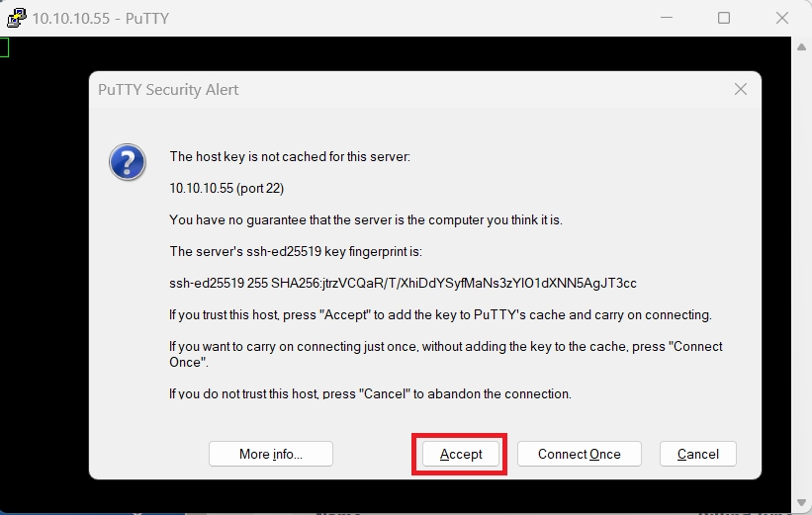
Task: Click the SHA256 key fingerprint text
Action: click(403, 283)
